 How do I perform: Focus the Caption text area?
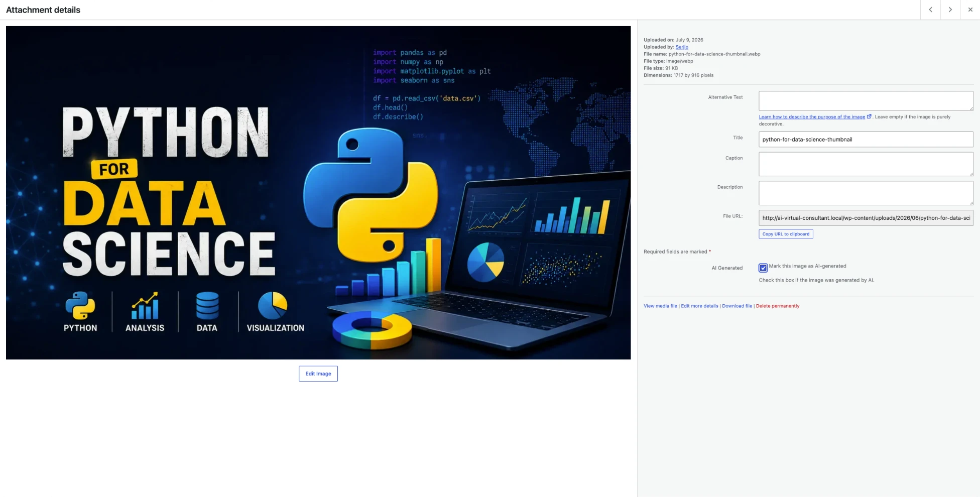tap(866, 164)
